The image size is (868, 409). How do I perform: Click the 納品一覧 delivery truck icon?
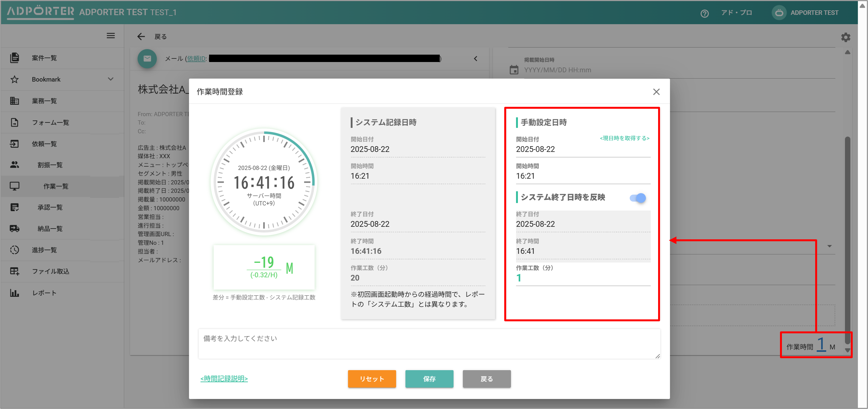point(15,228)
